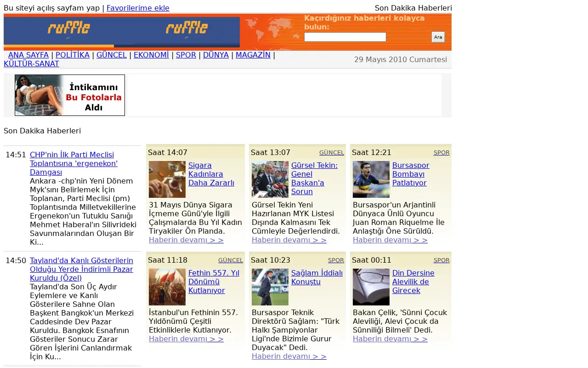Click the Gürsel Tekin press photo thumbnail

pos(270,179)
